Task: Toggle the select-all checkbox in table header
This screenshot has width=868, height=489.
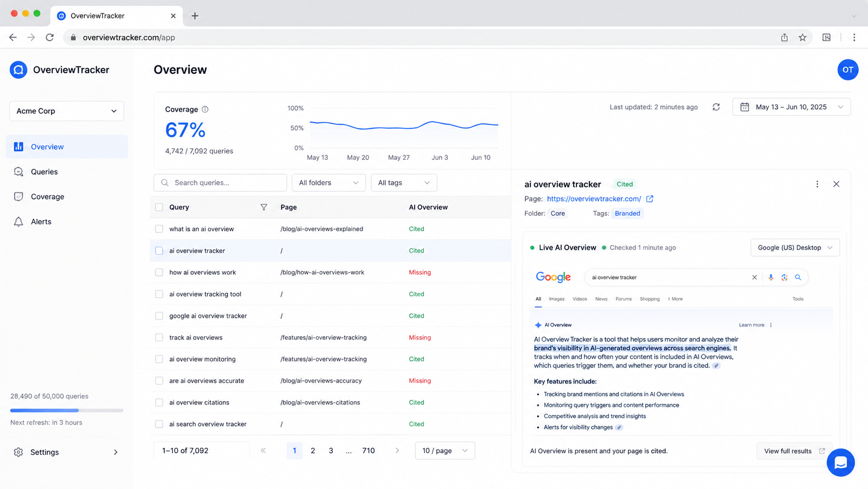Action: pos(159,207)
